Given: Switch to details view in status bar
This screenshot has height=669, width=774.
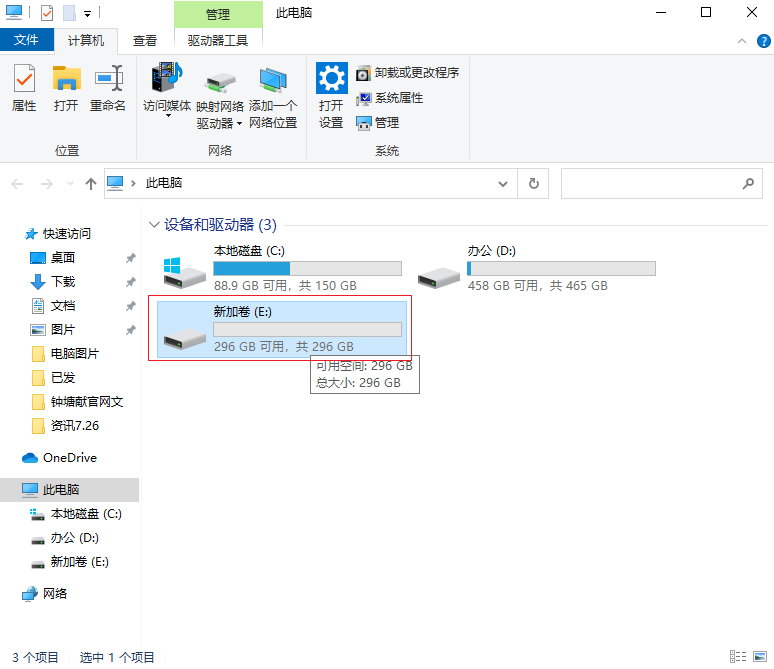Looking at the screenshot, I should pyautogui.click(x=738, y=657).
